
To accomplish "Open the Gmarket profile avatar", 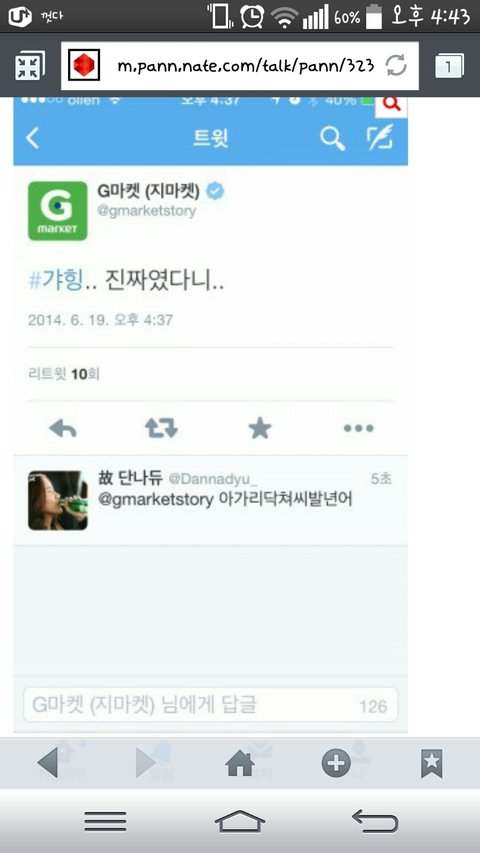I will tap(58, 211).
